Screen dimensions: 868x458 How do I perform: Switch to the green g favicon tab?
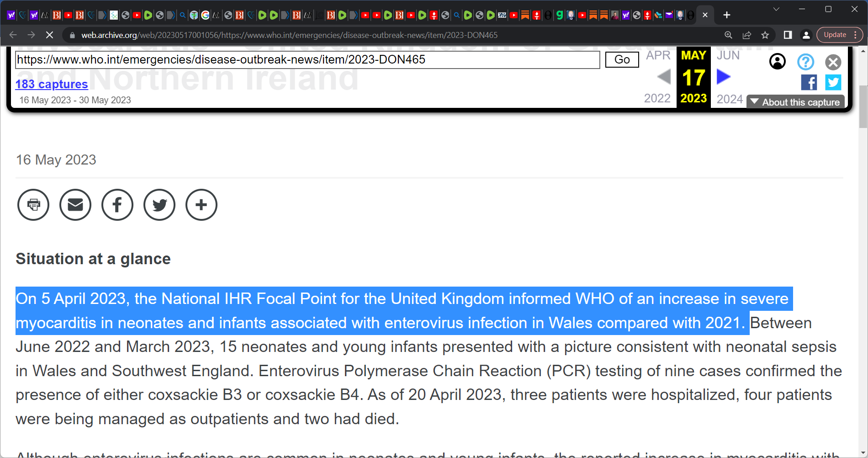click(x=559, y=15)
